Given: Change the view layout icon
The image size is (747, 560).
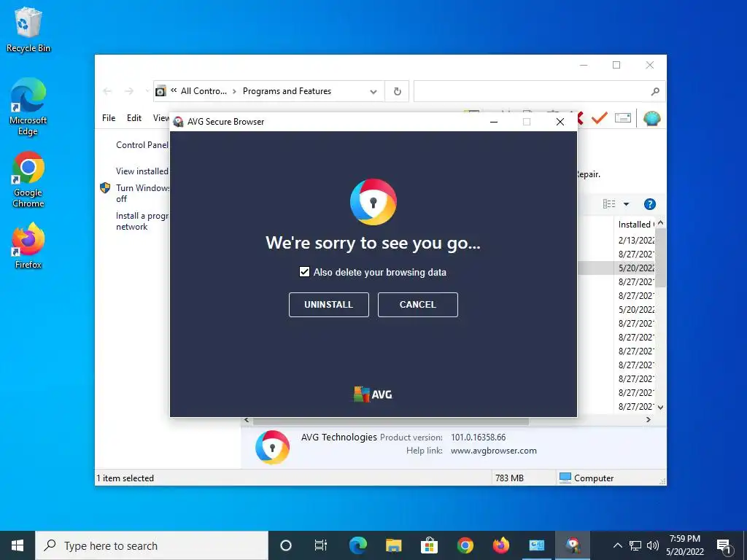Looking at the screenshot, I should [609, 204].
